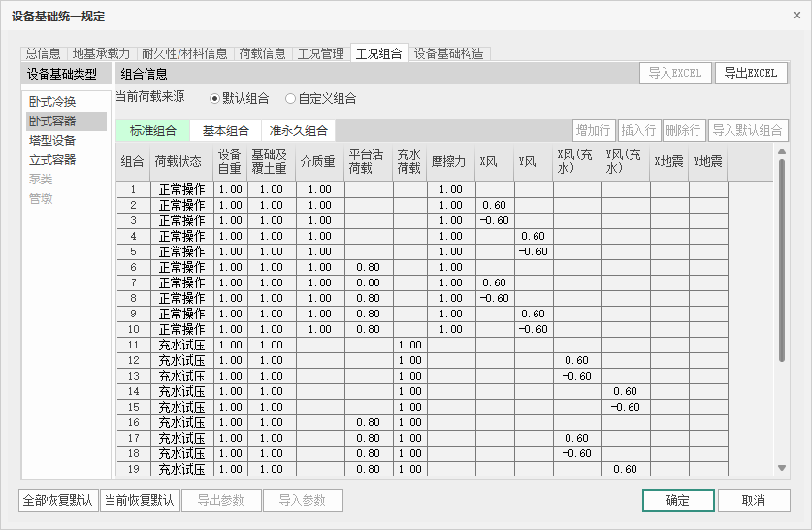Select the 自定义组合 radio option
This screenshot has height=530, width=812.
(290, 98)
